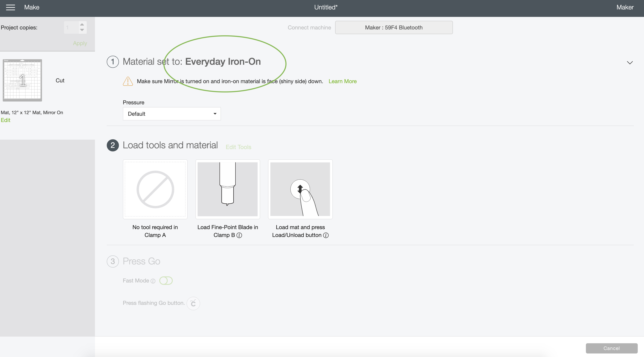Click the Fine-Point Blade illustration
This screenshot has height=357, width=644.
pyautogui.click(x=228, y=189)
